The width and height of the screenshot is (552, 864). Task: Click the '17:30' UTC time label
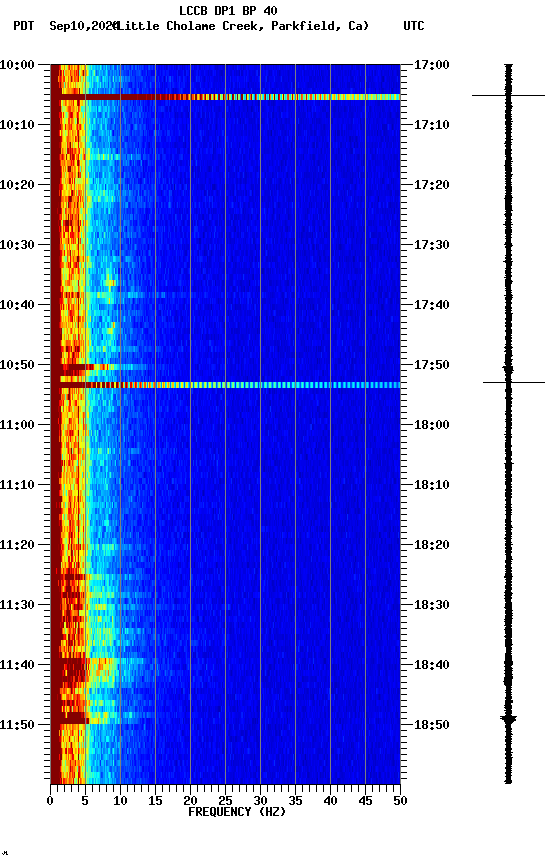pos(432,245)
